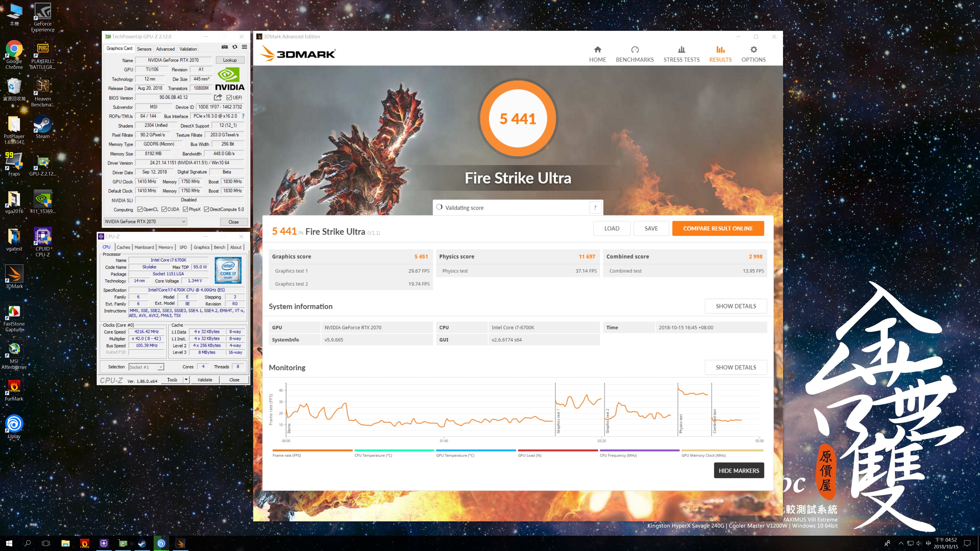The image size is (980, 551).
Task: Open STRESS TESTS in 3DMark
Action: pyautogui.click(x=681, y=54)
